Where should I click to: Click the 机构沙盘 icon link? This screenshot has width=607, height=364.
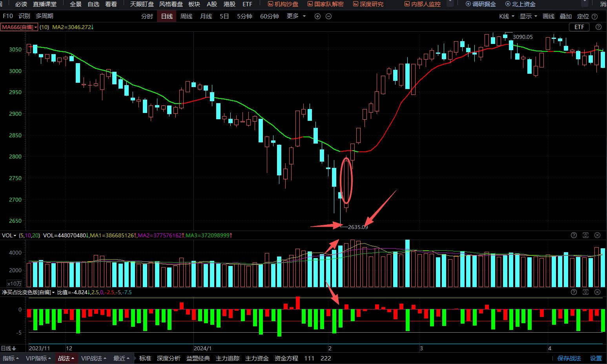[x=283, y=4]
